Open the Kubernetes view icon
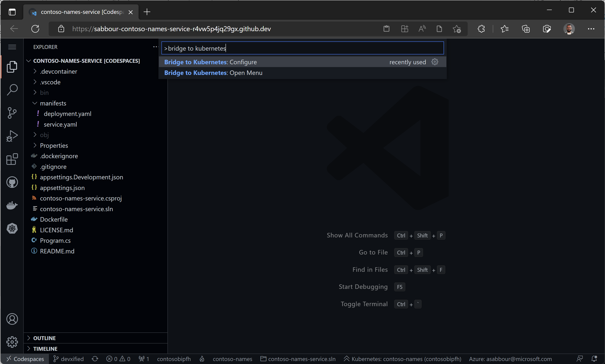605x364 pixels. click(12, 228)
